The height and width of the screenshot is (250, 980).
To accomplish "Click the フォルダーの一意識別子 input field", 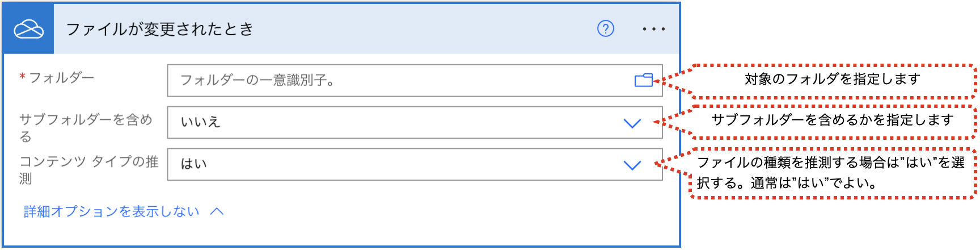I will click(x=415, y=80).
